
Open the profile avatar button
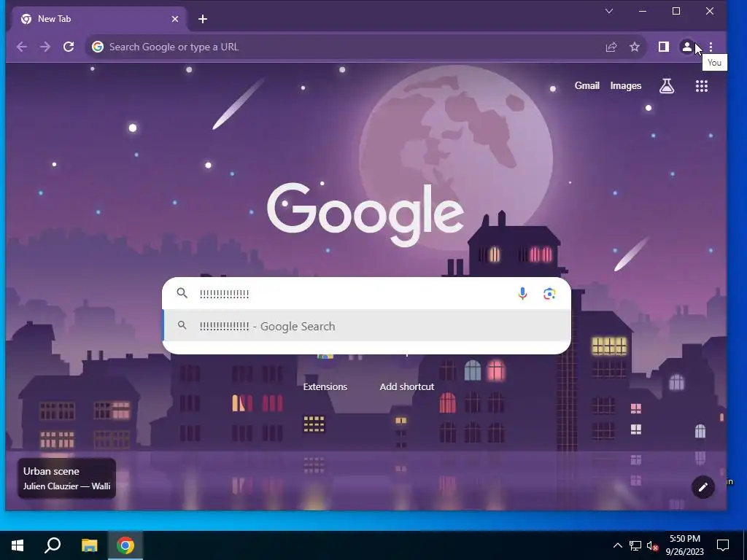(687, 47)
